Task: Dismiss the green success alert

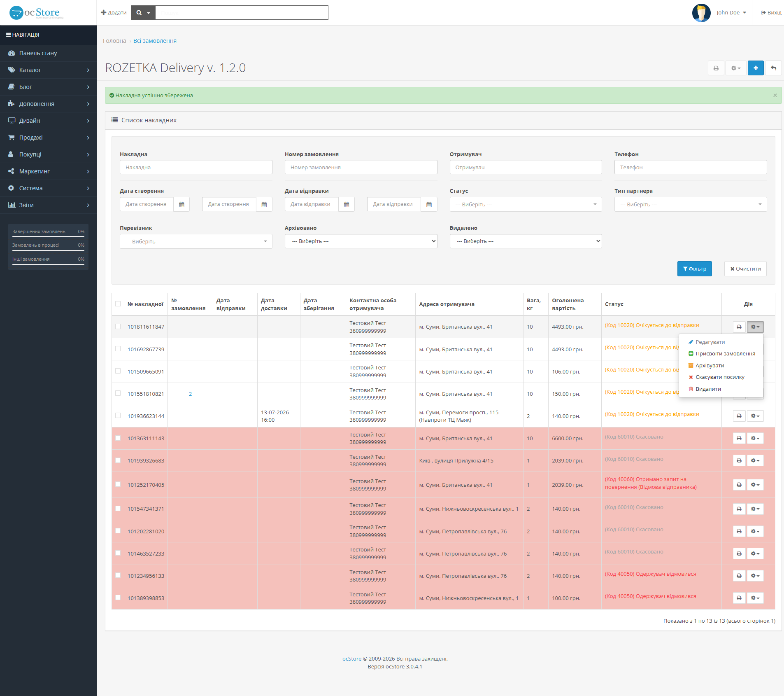Action: point(775,95)
